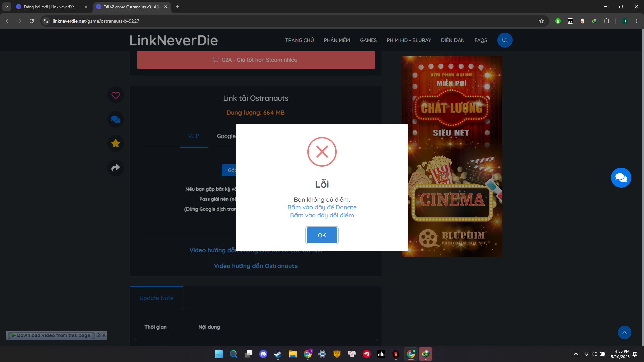Open the PHIM HD - BLURAY menu
The width and height of the screenshot is (644, 362).
[409, 40]
